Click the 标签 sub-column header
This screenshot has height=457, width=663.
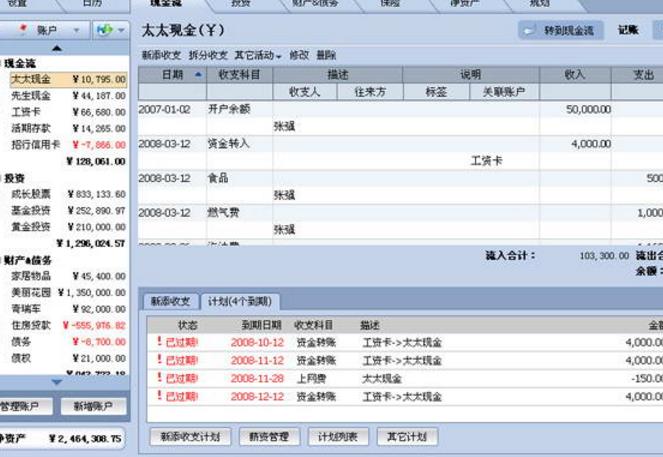(x=436, y=92)
